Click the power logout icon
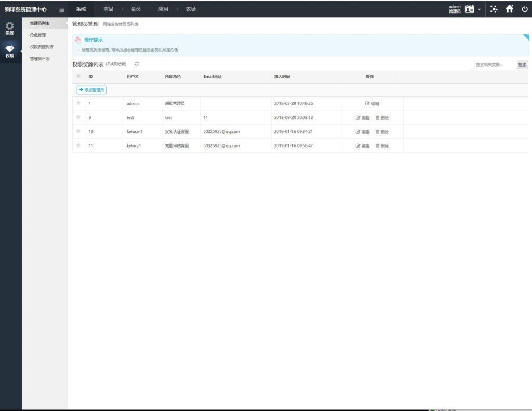 point(524,9)
